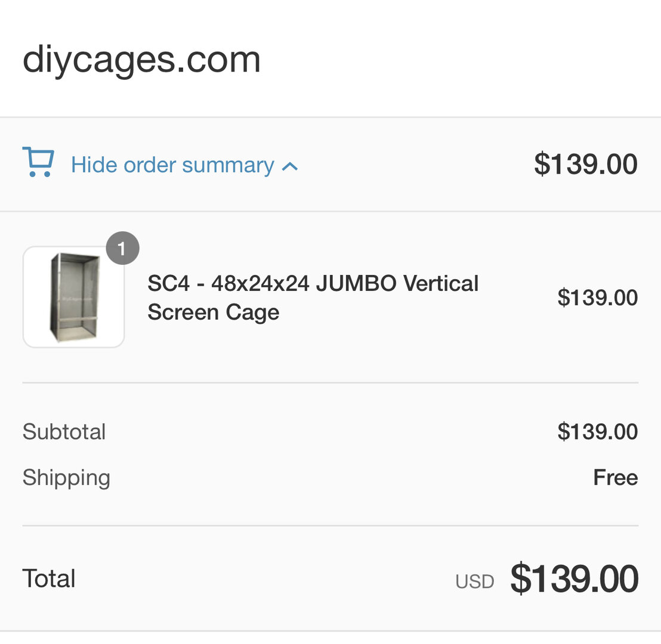Click the Subtotal amount $139.00

[597, 432]
